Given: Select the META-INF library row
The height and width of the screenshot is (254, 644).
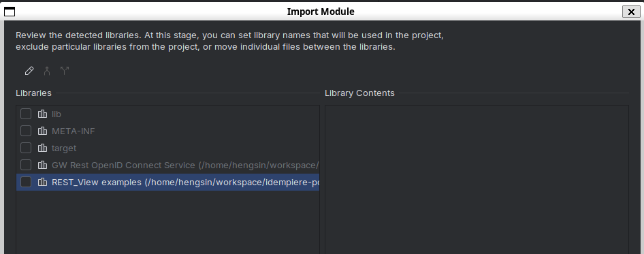Looking at the screenshot, I should (x=167, y=131).
